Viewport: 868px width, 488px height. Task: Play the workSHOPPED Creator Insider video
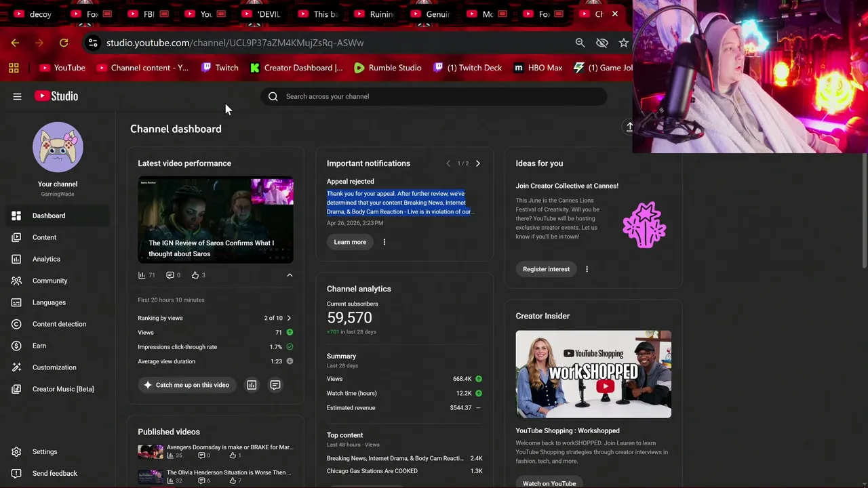pyautogui.click(x=593, y=374)
